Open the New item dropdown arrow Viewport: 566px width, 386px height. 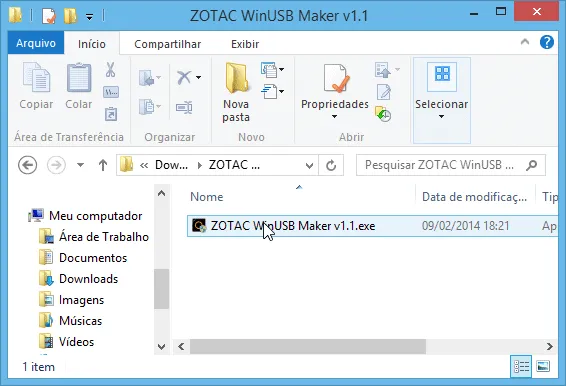tap(282, 69)
